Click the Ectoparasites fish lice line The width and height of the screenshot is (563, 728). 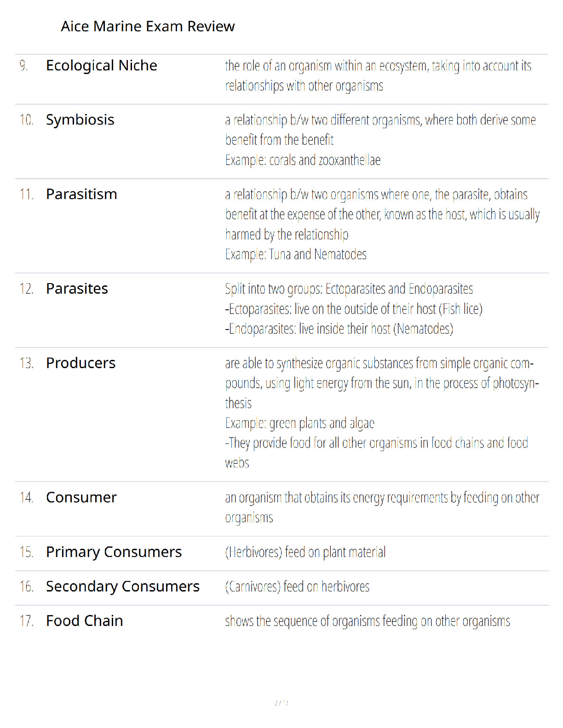coord(354,309)
